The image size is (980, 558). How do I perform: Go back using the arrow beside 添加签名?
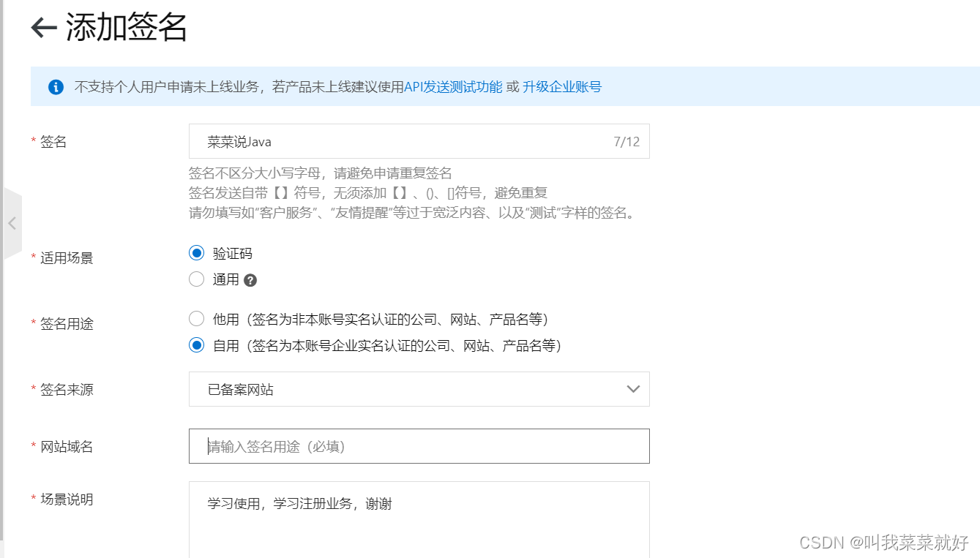(44, 28)
